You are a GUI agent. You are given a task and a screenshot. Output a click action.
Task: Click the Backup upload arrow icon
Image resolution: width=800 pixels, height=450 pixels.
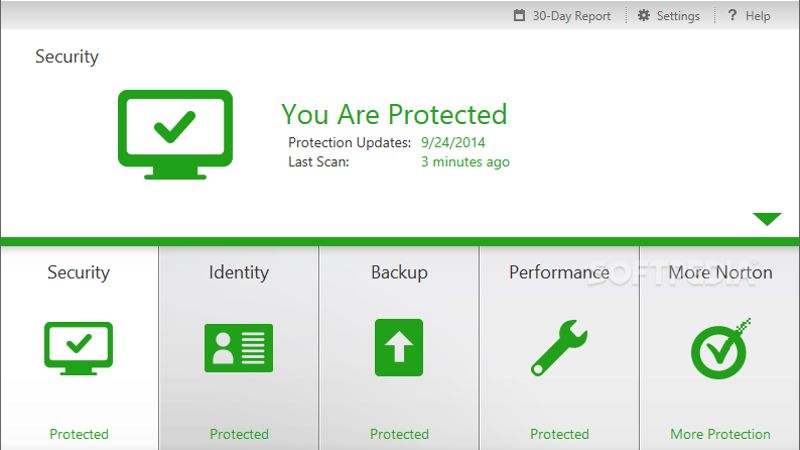399,347
